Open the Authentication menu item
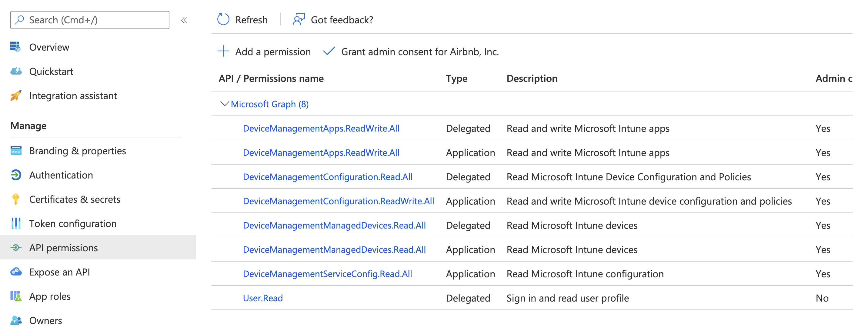Screen dimensions: 868x334 click(x=61, y=175)
